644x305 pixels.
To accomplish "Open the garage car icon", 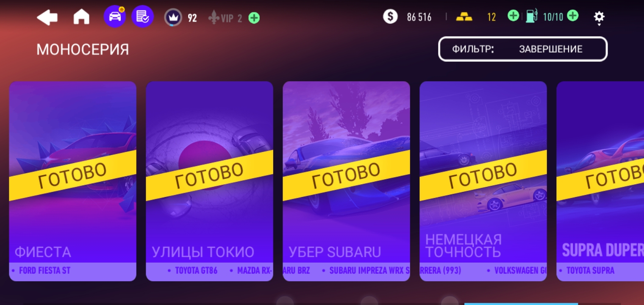I will [x=115, y=17].
